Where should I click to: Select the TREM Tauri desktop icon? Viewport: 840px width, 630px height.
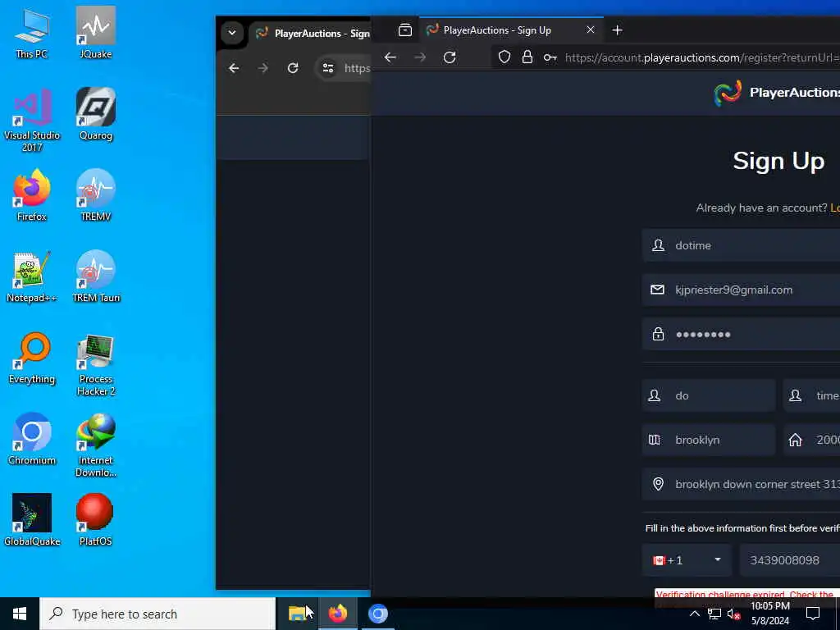click(95, 276)
